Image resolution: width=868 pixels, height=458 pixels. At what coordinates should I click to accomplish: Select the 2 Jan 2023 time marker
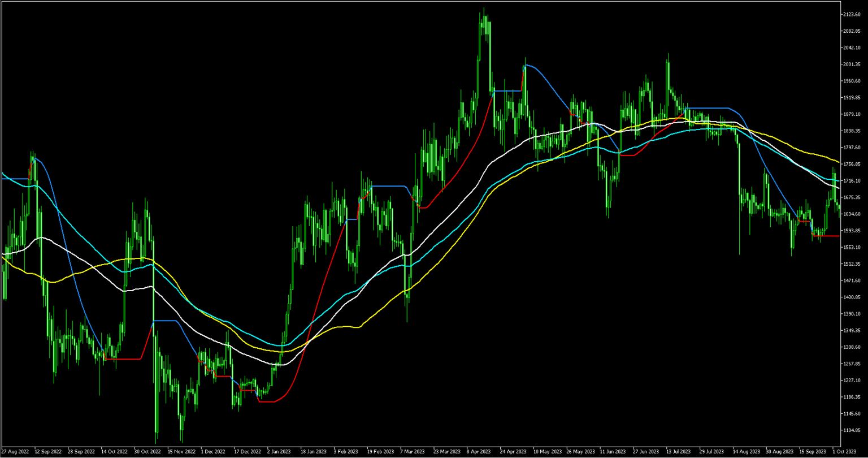pyautogui.click(x=280, y=452)
